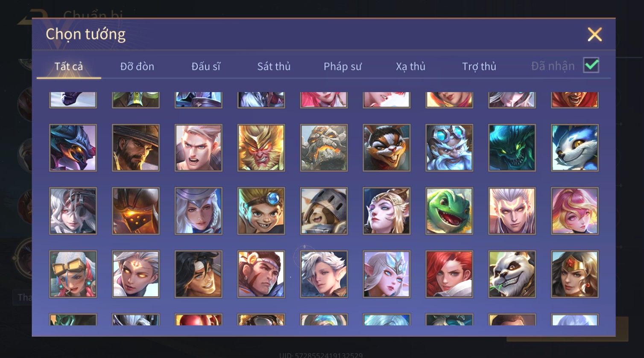Select the rock golem hero portrait
The image size is (644, 358).
[324, 148]
